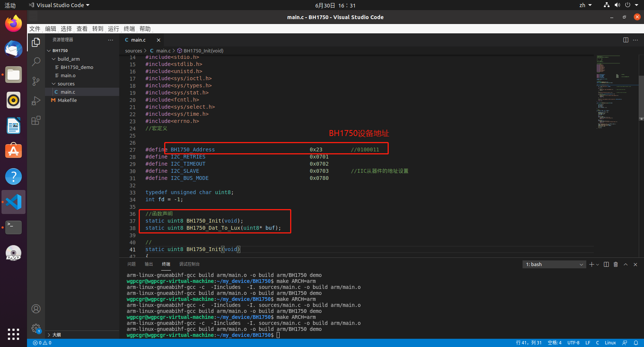Open the 查看 menu
644x347 pixels.
82,29
